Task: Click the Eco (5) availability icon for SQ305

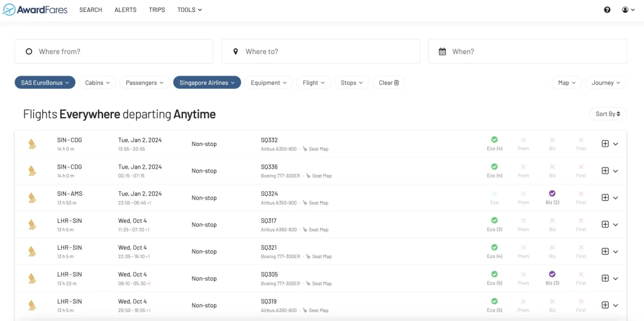Action: 494,274
